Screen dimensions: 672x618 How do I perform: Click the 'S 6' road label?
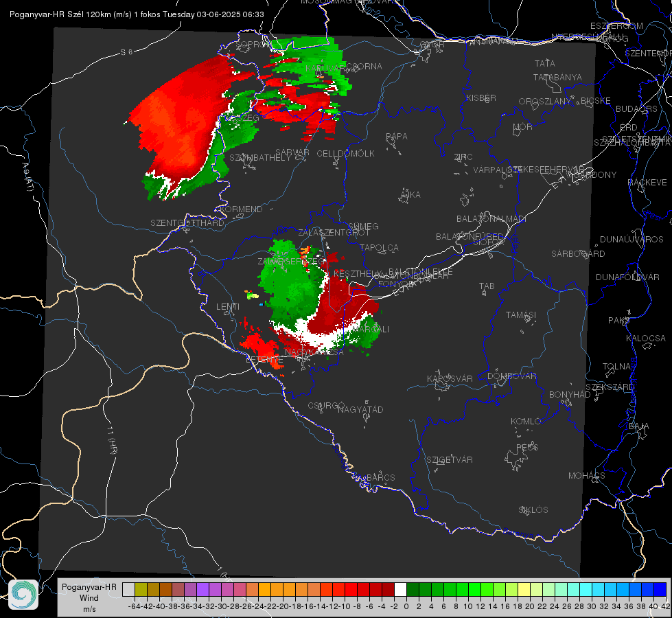coord(126,52)
